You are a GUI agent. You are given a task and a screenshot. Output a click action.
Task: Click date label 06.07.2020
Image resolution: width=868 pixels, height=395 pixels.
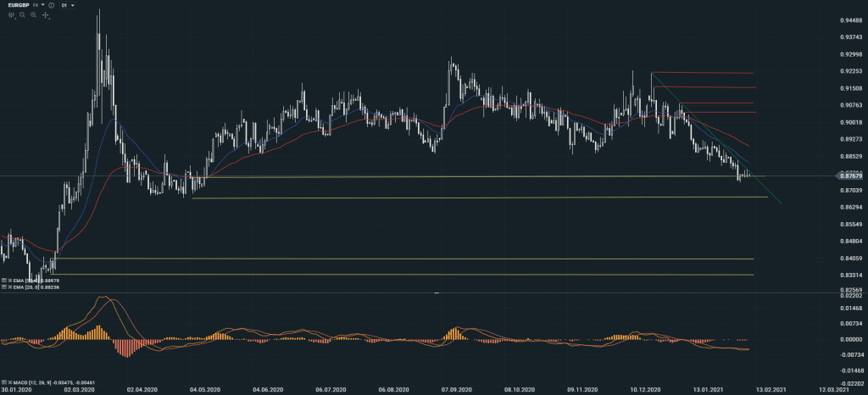click(x=330, y=389)
